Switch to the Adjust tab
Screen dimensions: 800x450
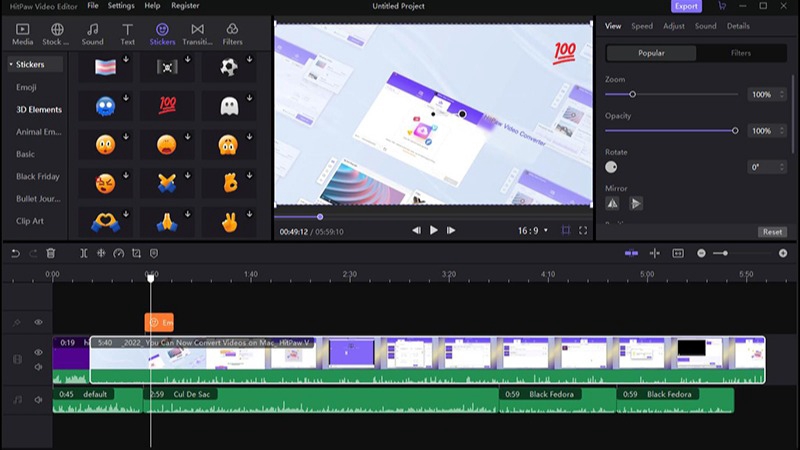point(673,26)
